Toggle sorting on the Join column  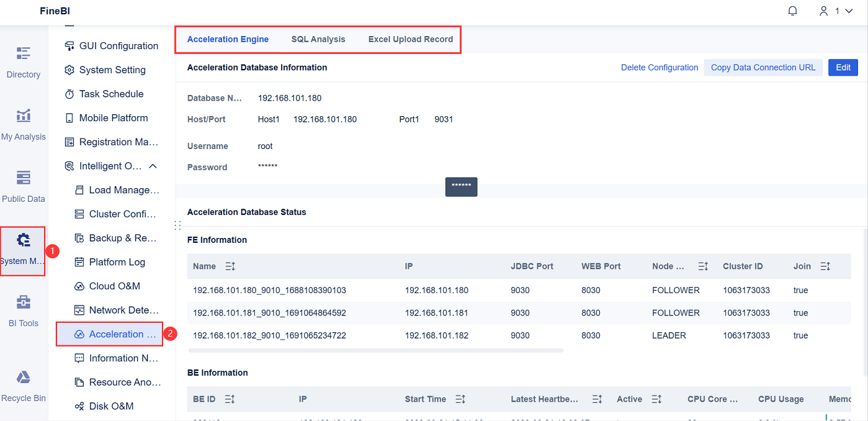pos(826,266)
